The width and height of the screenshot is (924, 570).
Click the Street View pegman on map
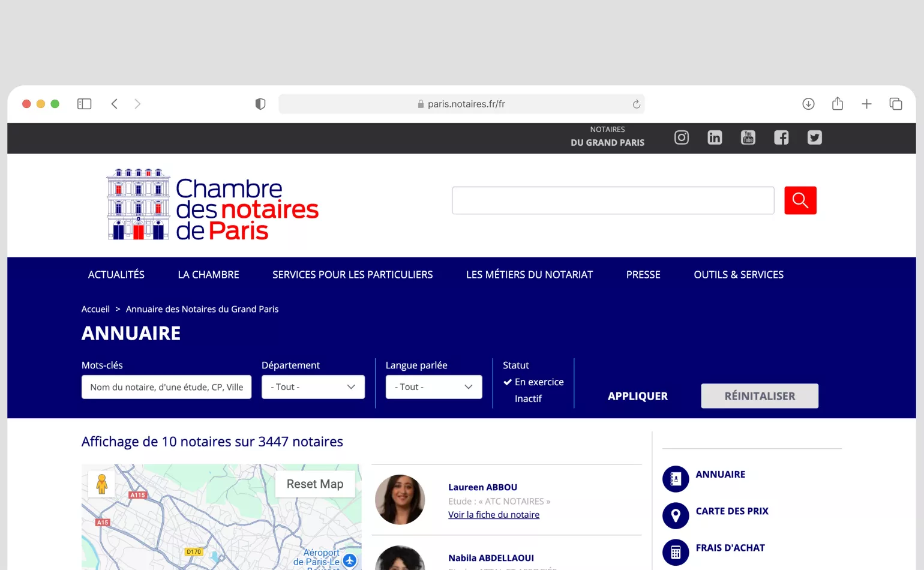[102, 484]
